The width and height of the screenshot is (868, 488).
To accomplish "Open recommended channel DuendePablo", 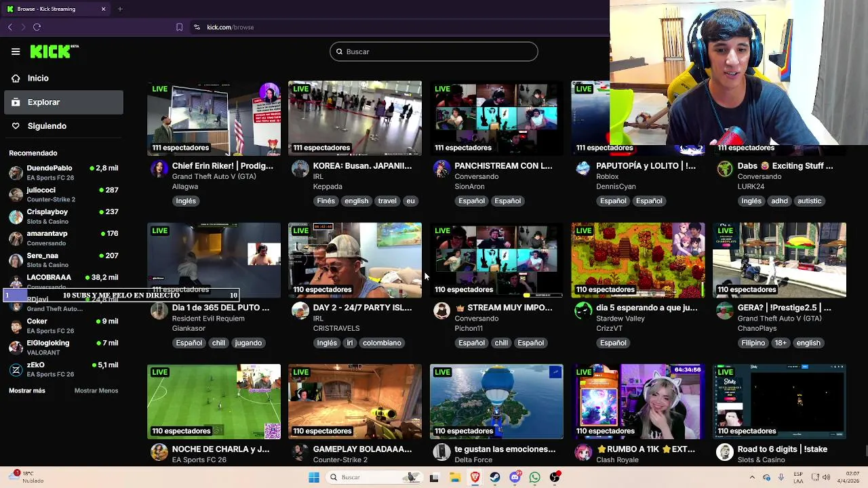I will (64, 172).
